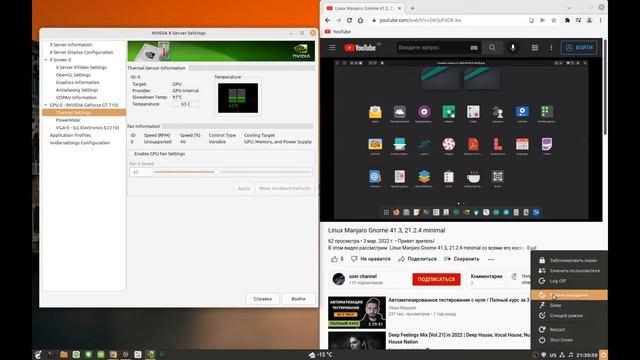This screenshot has height=360, width=640.
Task: Select PowerMizer tree item
Action: (68, 120)
